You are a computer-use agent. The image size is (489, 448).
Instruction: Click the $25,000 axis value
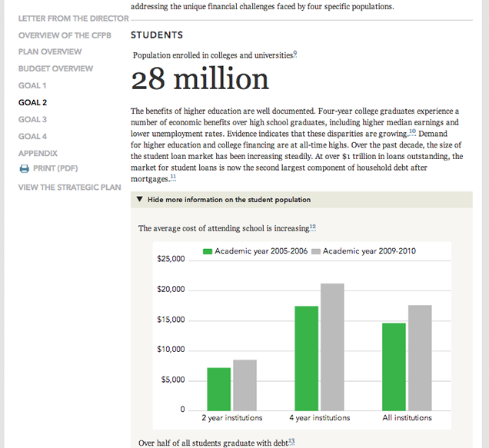[171, 259]
